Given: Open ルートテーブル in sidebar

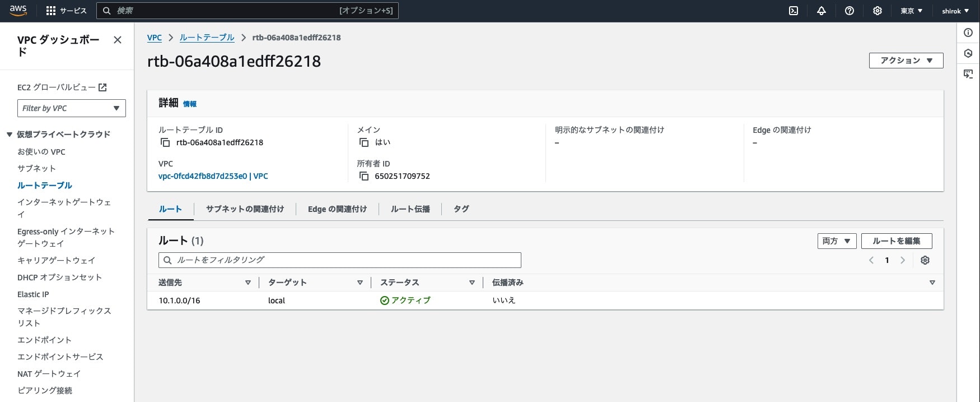Looking at the screenshot, I should point(45,186).
